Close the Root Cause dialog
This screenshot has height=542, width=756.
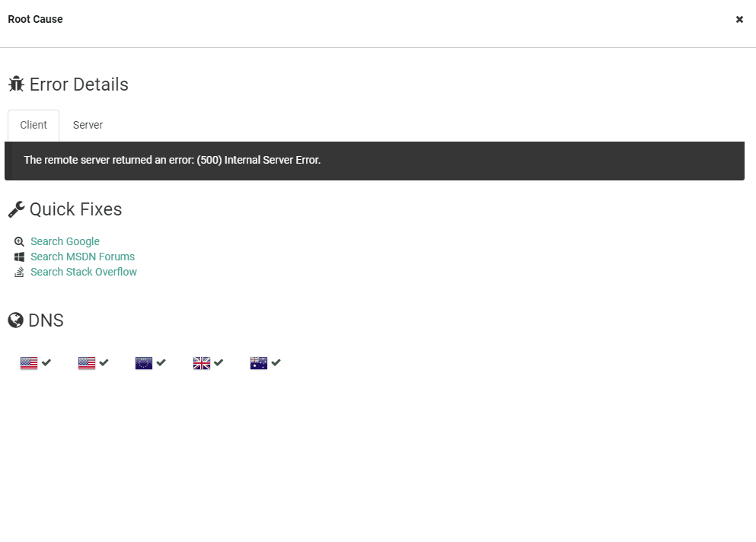click(x=738, y=20)
